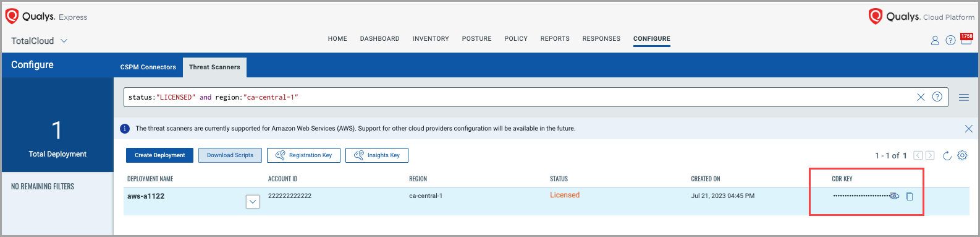Switch to the CSPM Connectors tab
This screenshot has width=980, height=237.
[148, 67]
